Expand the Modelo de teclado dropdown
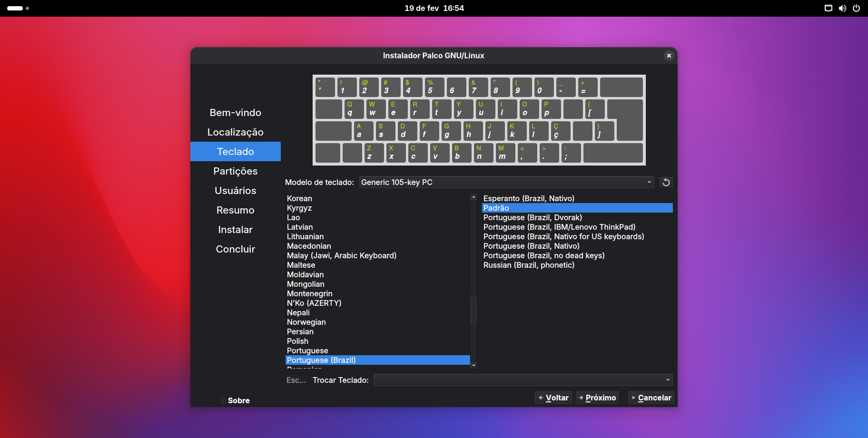 click(x=506, y=182)
